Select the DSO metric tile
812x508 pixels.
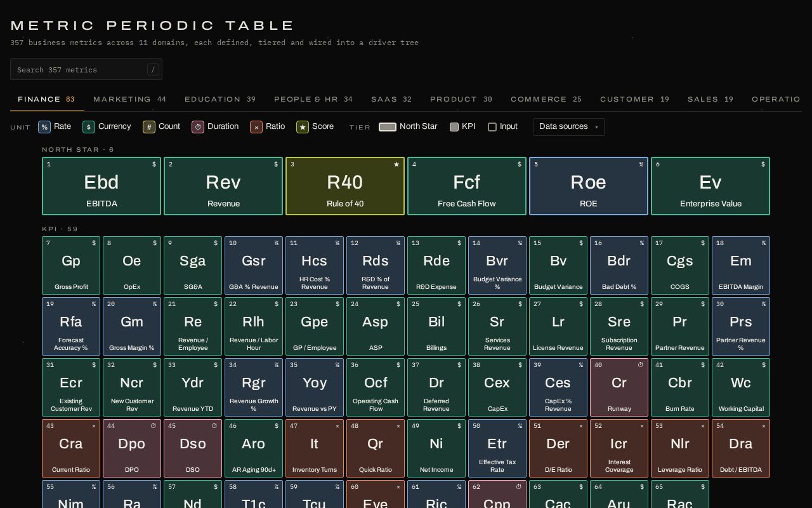tap(193, 448)
